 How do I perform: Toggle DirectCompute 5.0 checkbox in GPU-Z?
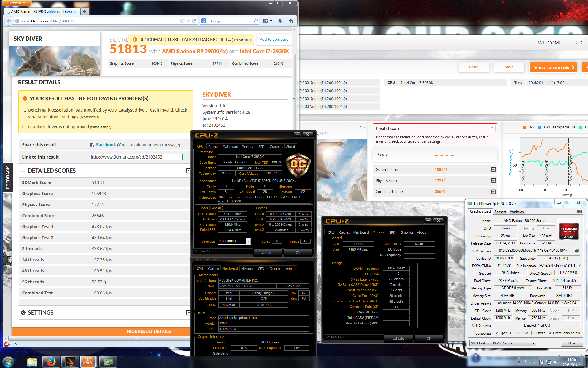coord(550,333)
